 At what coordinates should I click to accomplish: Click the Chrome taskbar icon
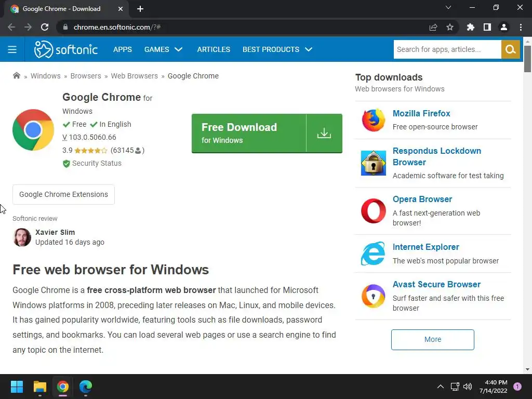(63, 387)
